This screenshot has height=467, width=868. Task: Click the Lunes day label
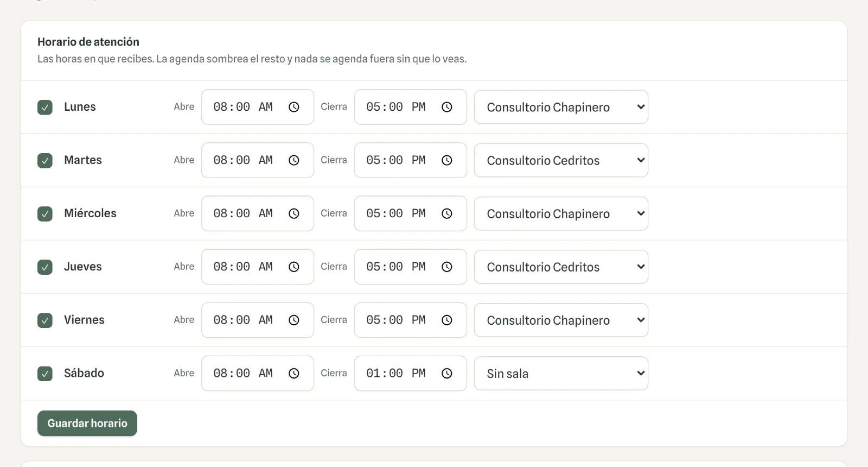tap(80, 107)
